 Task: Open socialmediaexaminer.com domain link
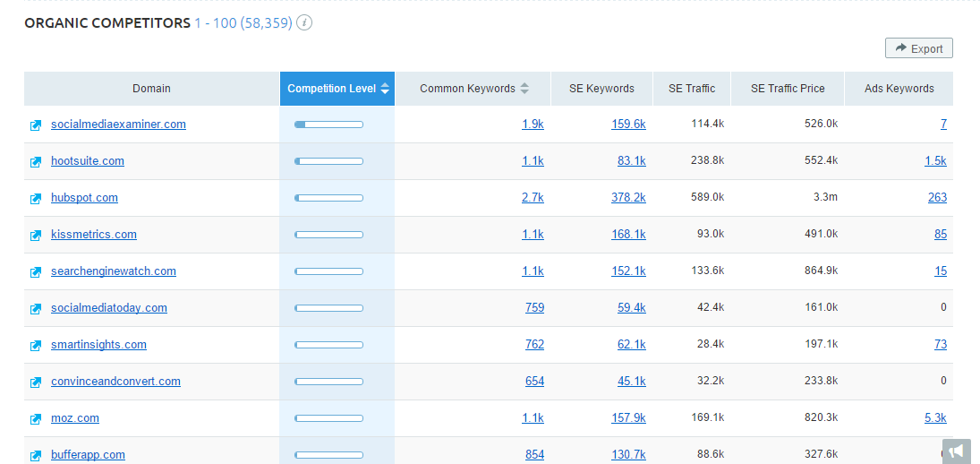pos(119,124)
